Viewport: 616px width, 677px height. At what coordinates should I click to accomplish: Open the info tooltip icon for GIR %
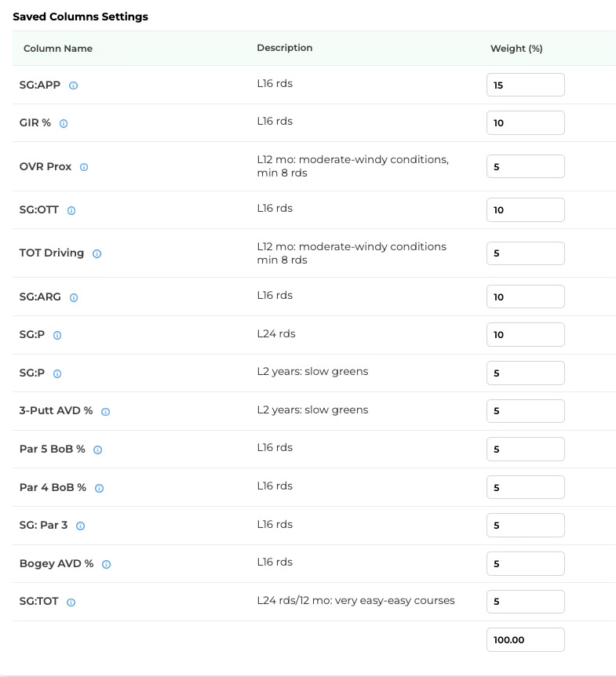[x=64, y=123]
